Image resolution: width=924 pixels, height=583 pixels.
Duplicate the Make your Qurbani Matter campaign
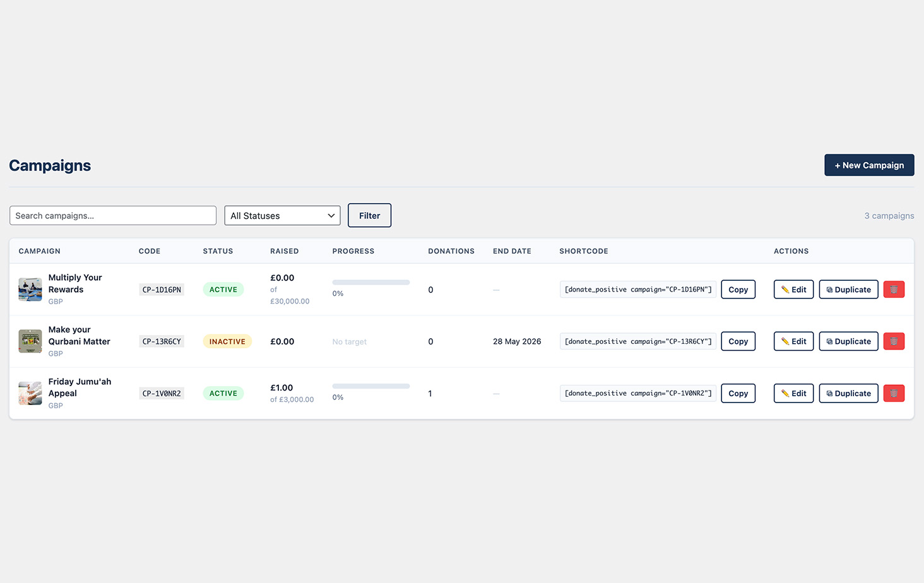[x=848, y=341]
